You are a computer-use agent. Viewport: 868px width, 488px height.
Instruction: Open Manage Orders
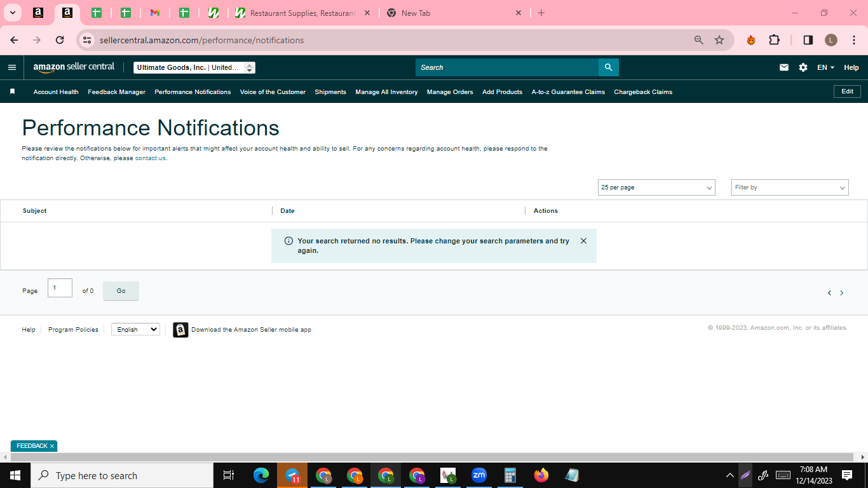tap(450, 91)
